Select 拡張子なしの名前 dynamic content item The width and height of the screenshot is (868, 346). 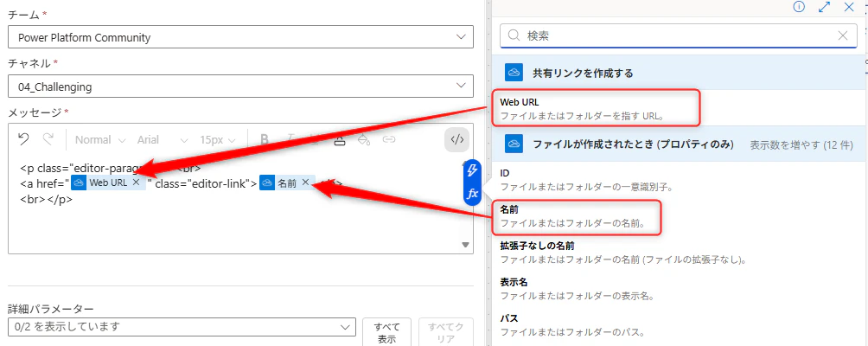point(678,252)
